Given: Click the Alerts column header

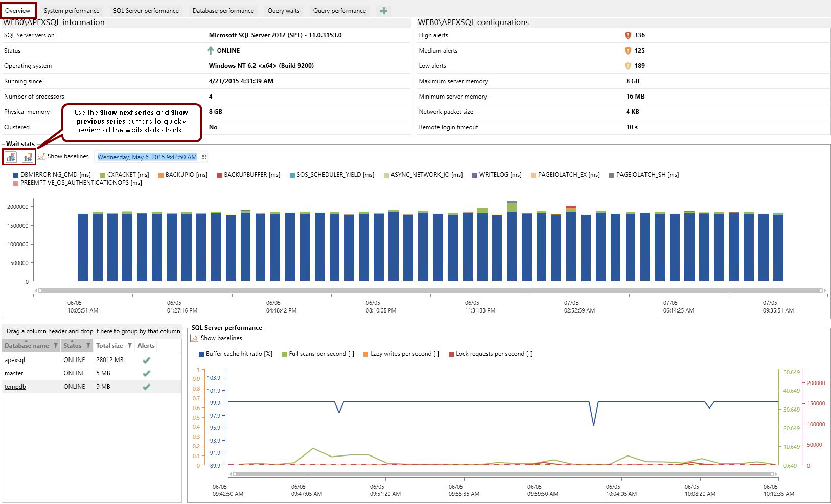Looking at the screenshot, I should click(x=146, y=346).
